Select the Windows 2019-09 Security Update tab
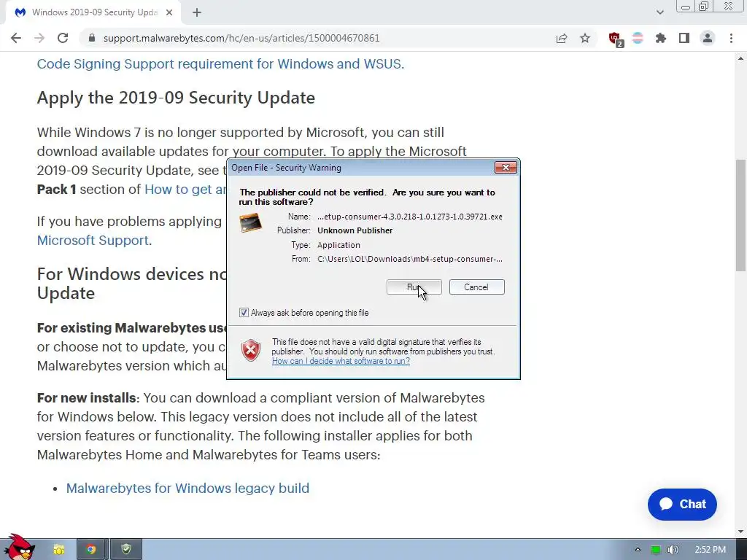This screenshot has width=747, height=560. pos(93,13)
